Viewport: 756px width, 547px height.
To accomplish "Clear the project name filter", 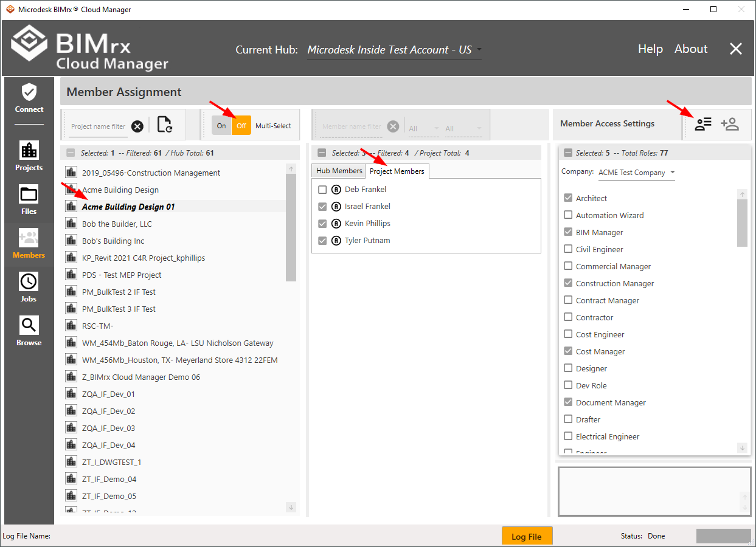I will click(137, 126).
